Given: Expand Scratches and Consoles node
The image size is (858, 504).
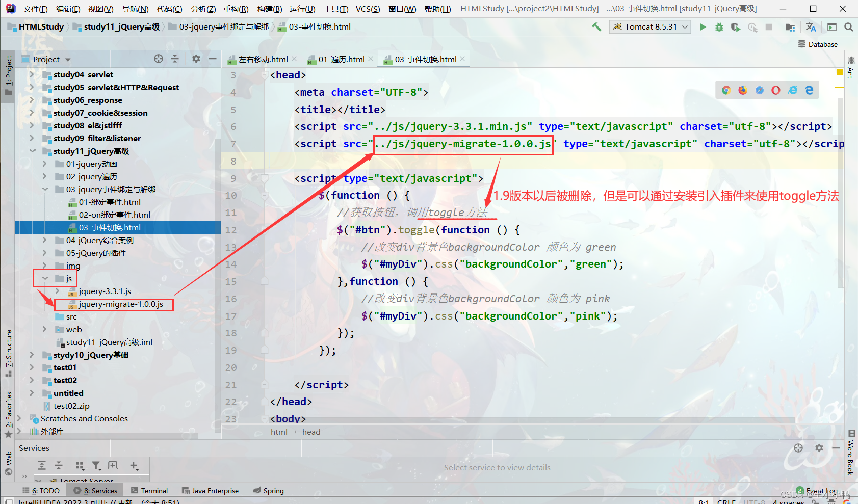Looking at the screenshot, I should pyautogui.click(x=19, y=418).
